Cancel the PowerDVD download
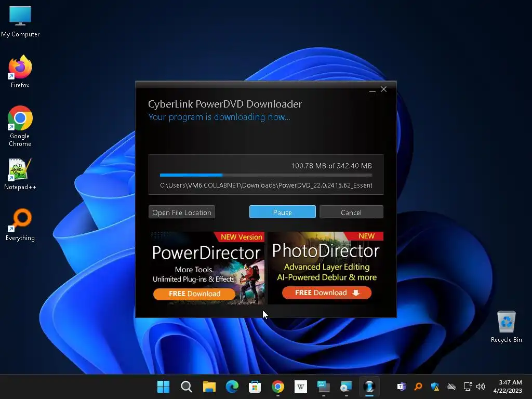Viewport: 532px width, 399px height. 351,212
